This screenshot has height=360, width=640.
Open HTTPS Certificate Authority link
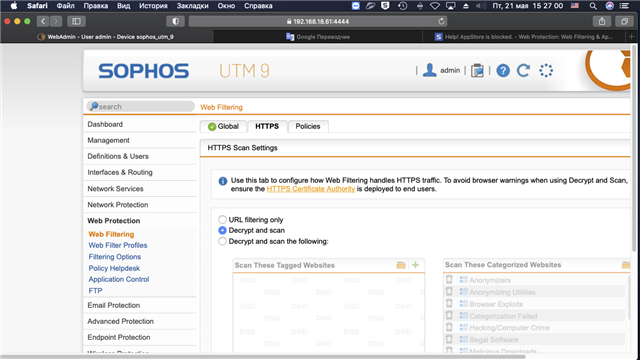[x=311, y=189]
